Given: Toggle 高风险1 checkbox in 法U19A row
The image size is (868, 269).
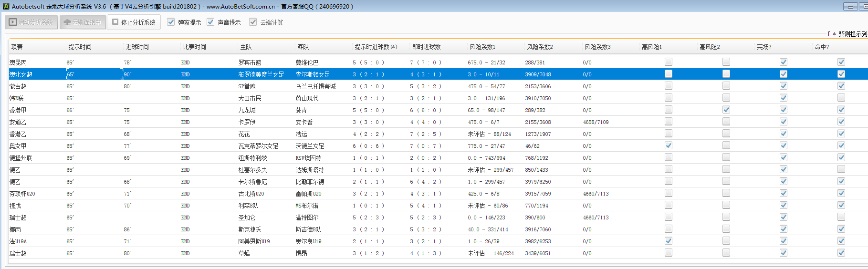Looking at the screenshot, I should [669, 241].
